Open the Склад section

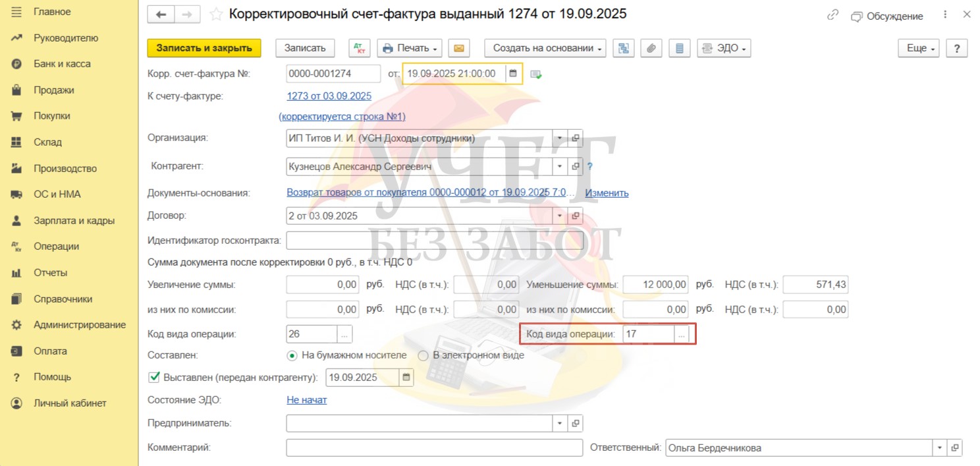tap(47, 142)
